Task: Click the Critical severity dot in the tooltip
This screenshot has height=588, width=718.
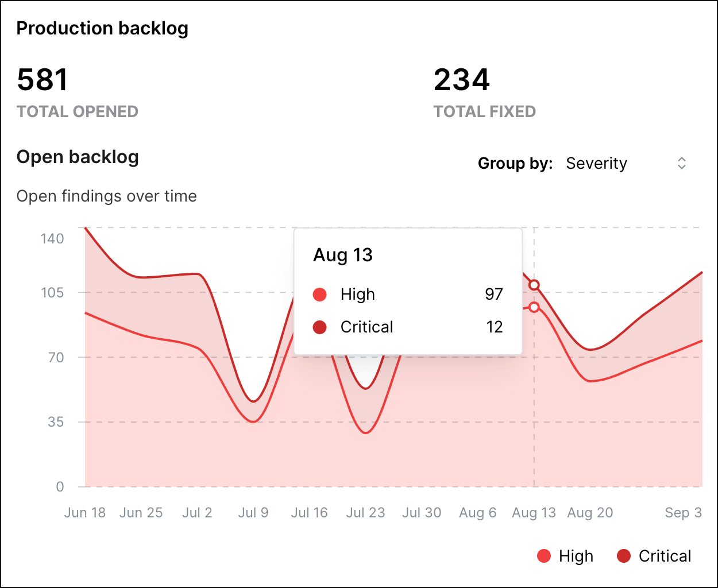Action: (320, 327)
